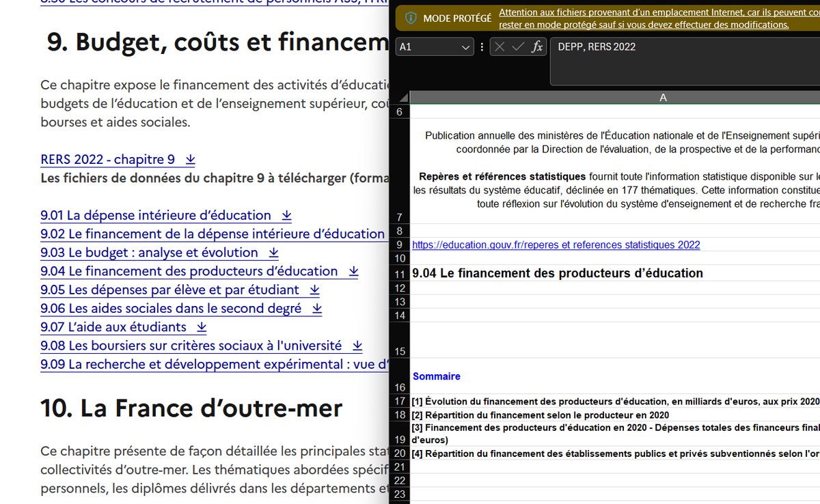This screenshot has height=504, width=820.
Task: Click the Cancel (X) icon in the formula bar
Action: [x=500, y=46]
